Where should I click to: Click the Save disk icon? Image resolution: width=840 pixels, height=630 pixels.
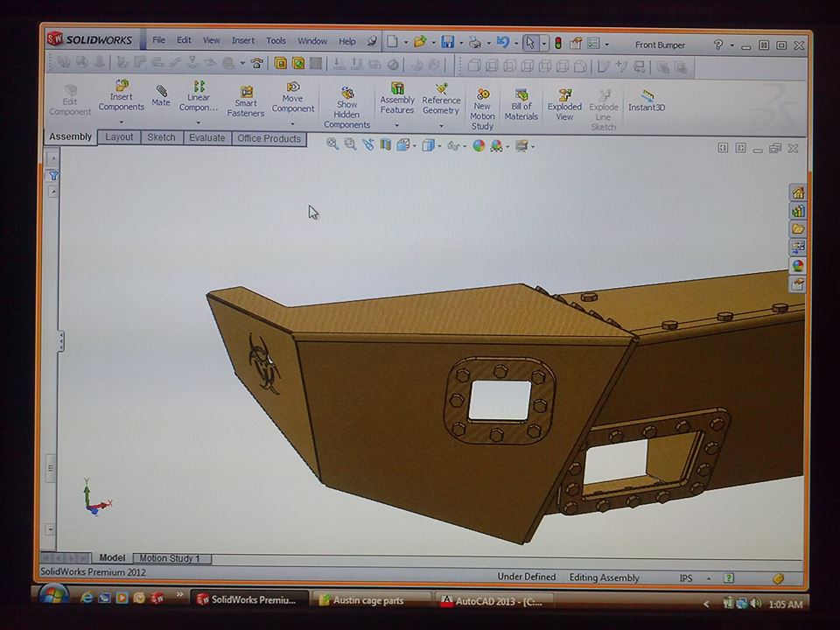click(448, 42)
